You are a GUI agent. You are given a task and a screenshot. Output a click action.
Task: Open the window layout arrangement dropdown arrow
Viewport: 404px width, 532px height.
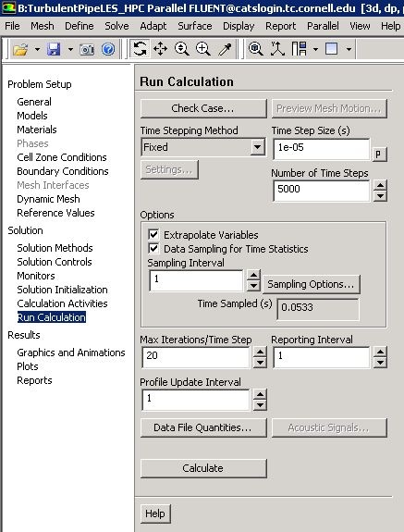[x=315, y=50]
